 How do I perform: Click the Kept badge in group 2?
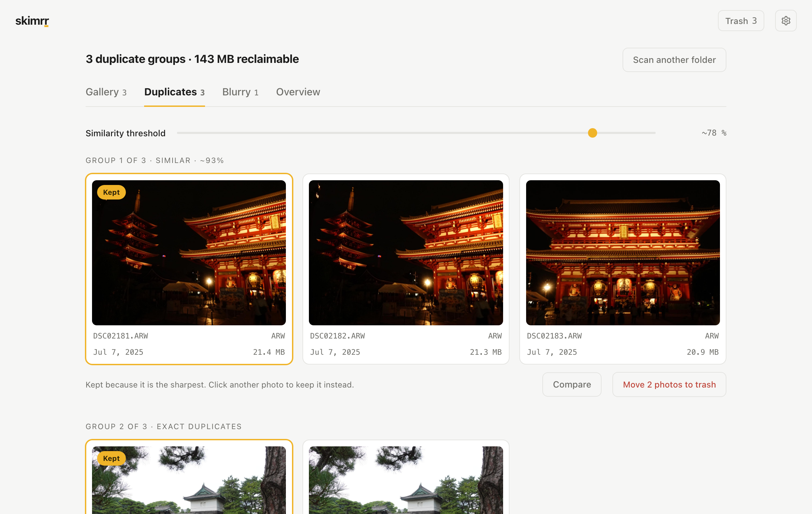click(111, 459)
